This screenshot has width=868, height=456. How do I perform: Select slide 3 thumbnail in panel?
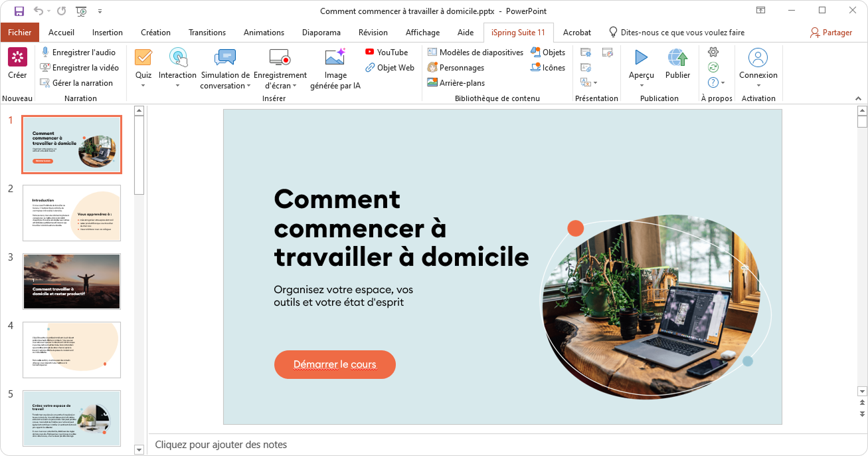(72, 281)
